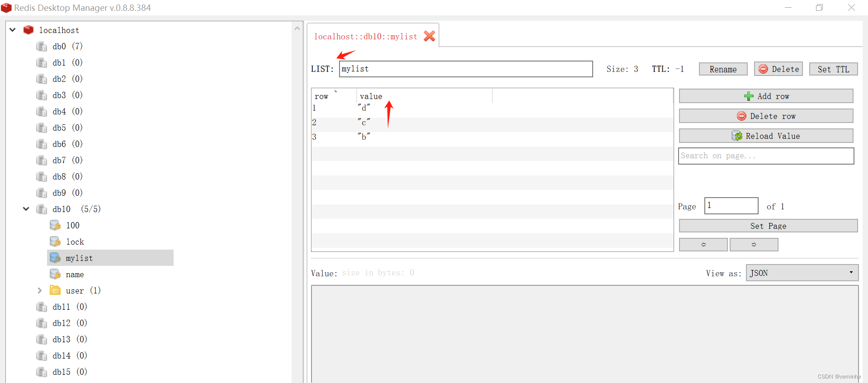Restore down the application window
The height and width of the screenshot is (383, 868).
point(819,8)
